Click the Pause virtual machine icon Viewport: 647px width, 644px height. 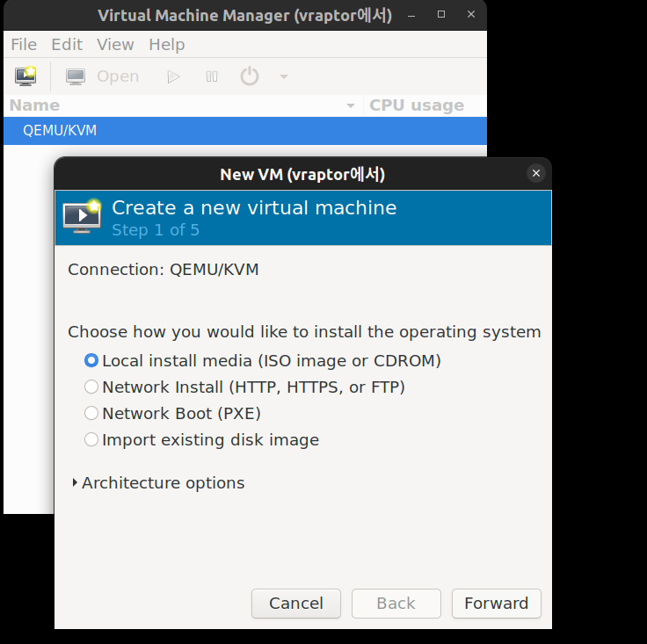[212, 76]
